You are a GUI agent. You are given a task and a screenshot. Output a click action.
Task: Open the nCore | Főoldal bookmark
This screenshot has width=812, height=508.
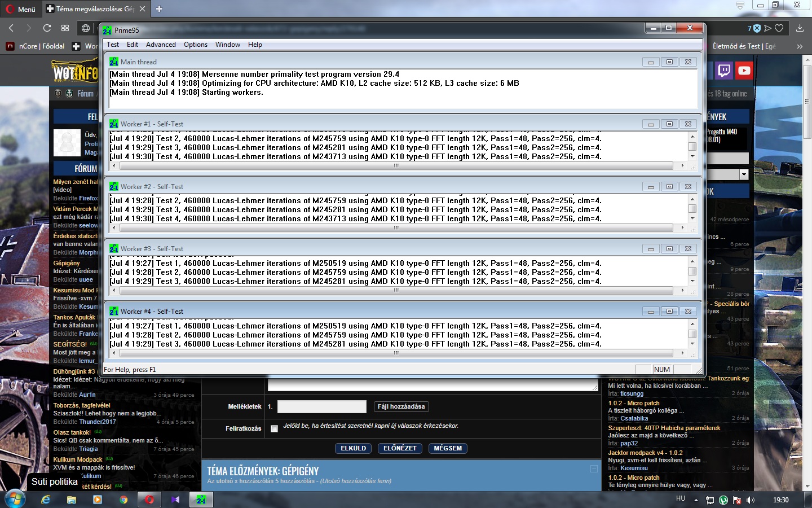[35, 46]
